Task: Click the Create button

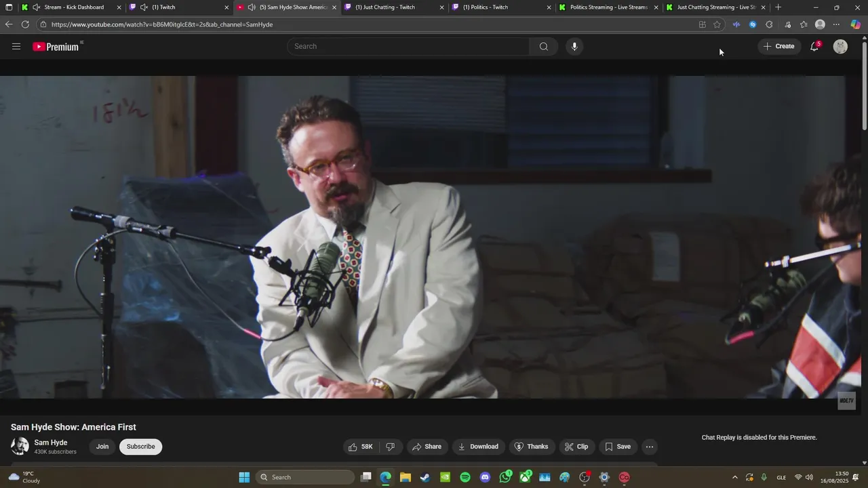Action: click(778, 46)
